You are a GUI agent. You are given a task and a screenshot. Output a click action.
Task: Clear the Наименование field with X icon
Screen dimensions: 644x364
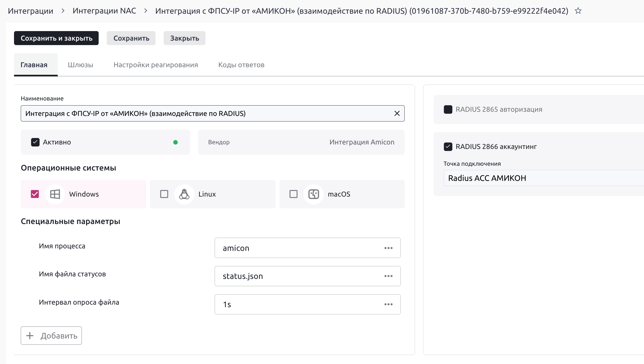[397, 113]
